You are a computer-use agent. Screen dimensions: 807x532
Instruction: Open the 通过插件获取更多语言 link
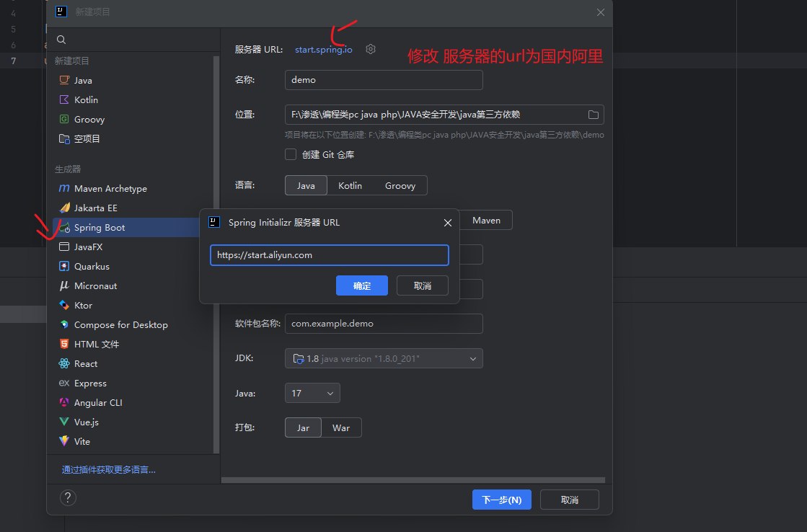(109, 469)
